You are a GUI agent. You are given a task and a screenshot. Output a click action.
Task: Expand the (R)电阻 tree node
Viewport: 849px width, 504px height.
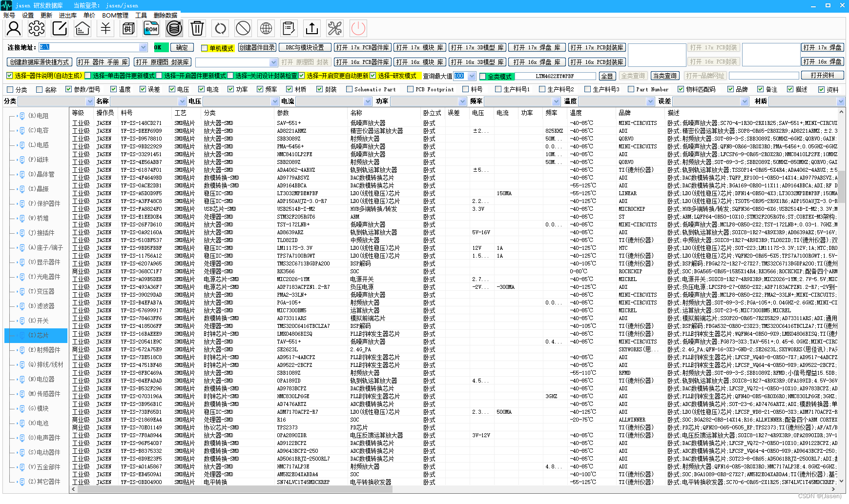17,116
